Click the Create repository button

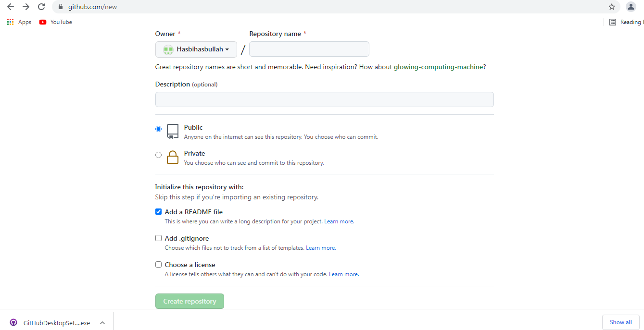(x=189, y=301)
